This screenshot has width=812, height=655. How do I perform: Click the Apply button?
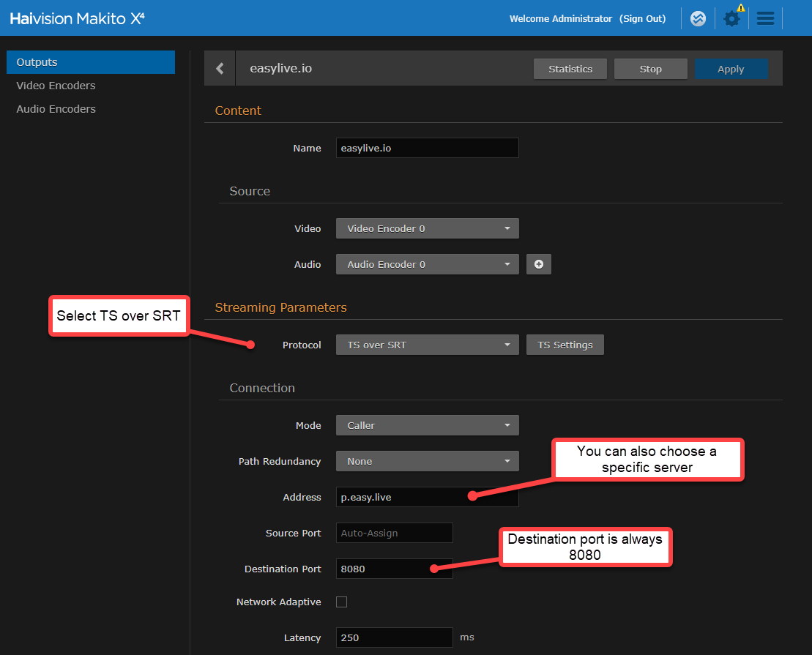[x=731, y=69]
